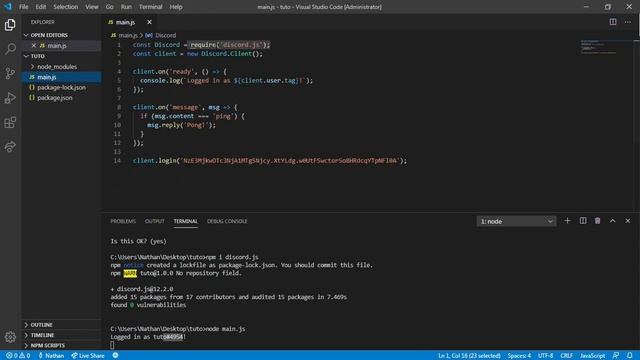Switch to the Problems panel tab
This screenshot has width=640, height=360.
[123, 221]
